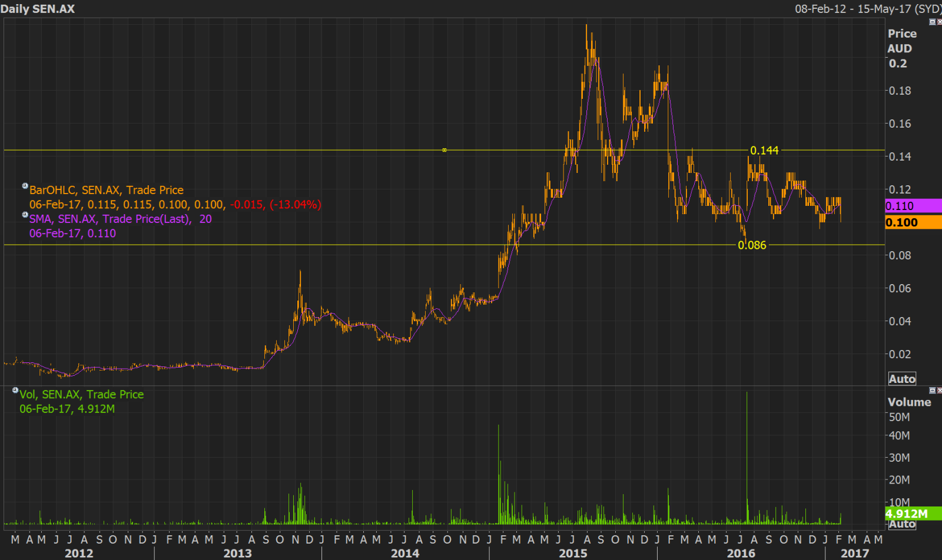Click the (-13.04%) percent change value
The height and width of the screenshot is (560, 942).
click(296, 205)
